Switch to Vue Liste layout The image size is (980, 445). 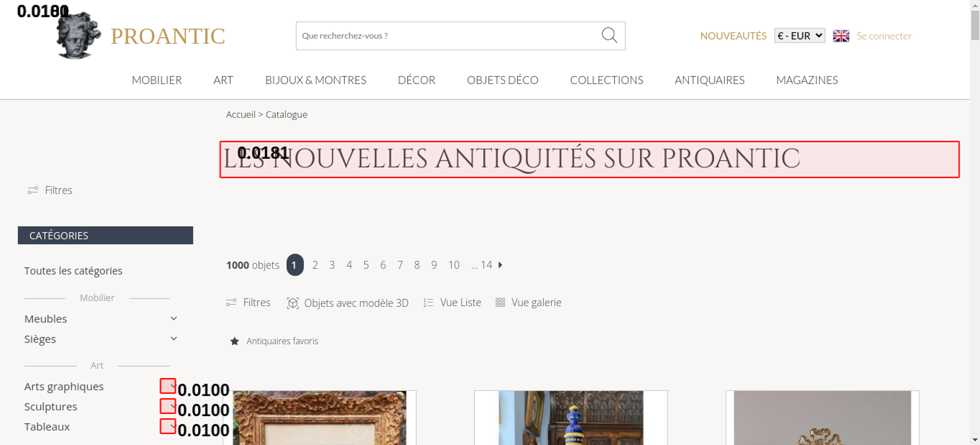pos(452,302)
